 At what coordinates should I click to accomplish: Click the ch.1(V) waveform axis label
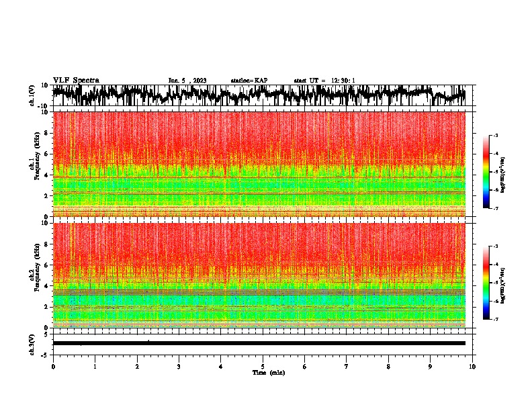point(32,95)
